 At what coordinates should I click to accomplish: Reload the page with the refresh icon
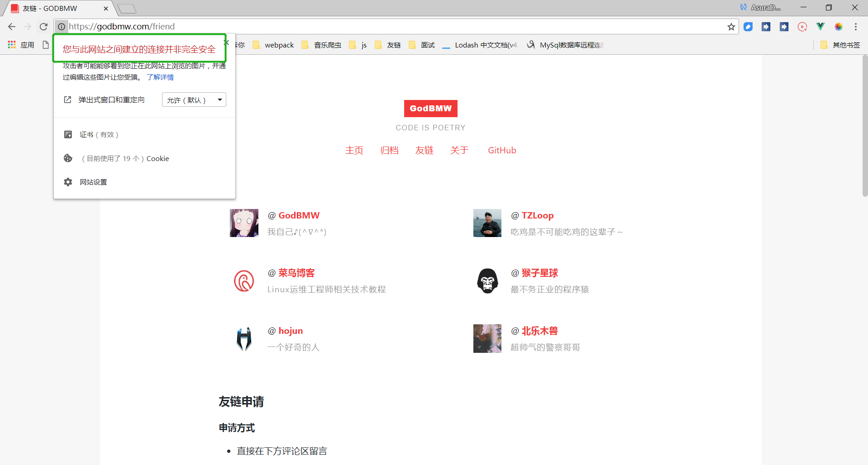tap(43, 27)
